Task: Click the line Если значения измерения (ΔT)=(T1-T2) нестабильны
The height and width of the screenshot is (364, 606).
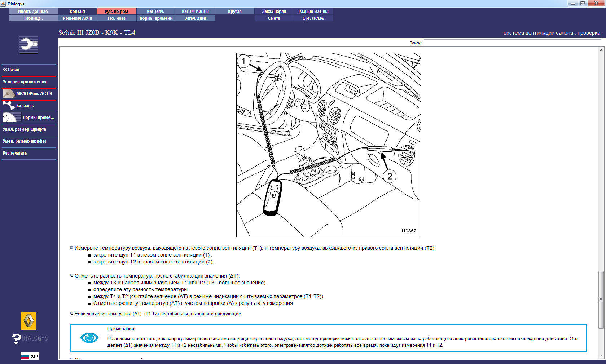Action: [x=158, y=314]
